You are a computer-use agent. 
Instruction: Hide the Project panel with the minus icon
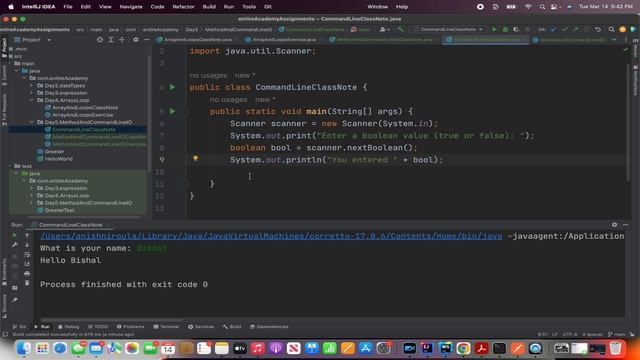click(147, 40)
